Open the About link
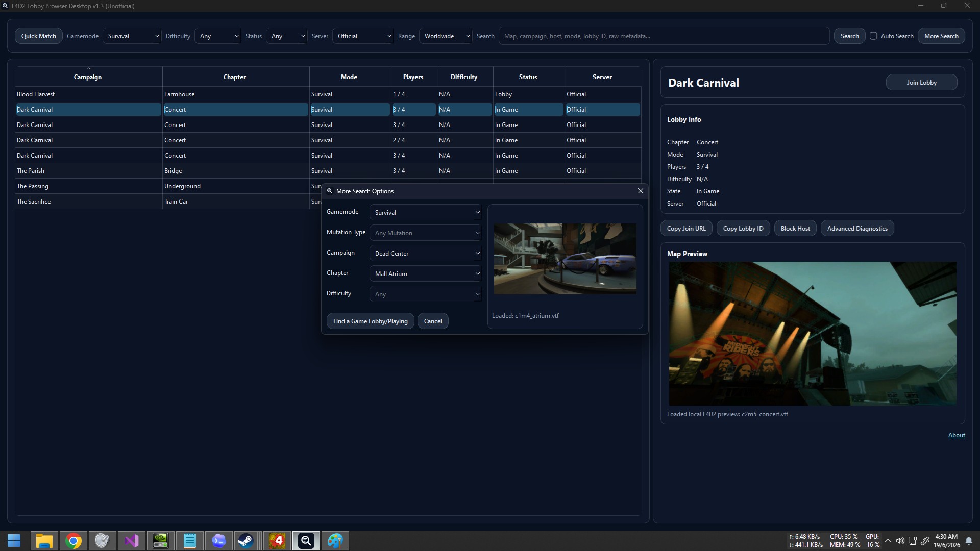Image resolution: width=980 pixels, height=551 pixels. (x=957, y=435)
